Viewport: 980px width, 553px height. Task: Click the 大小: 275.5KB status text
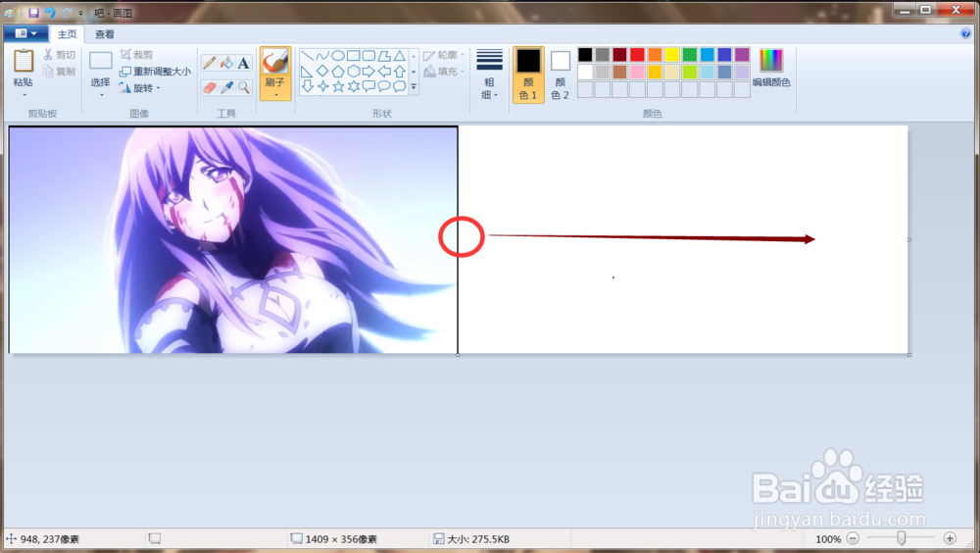click(478, 539)
